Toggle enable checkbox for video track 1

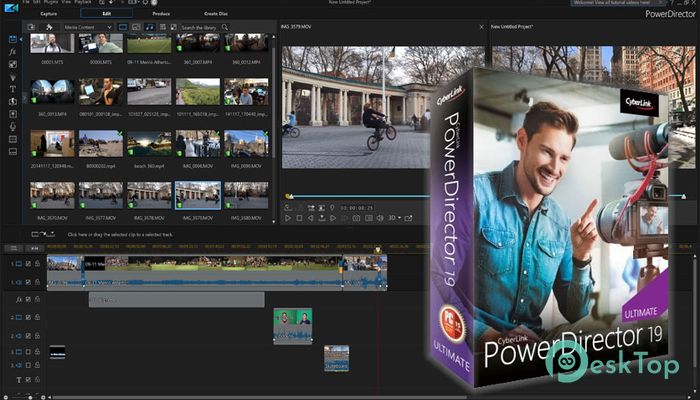click(x=28, y=264)
